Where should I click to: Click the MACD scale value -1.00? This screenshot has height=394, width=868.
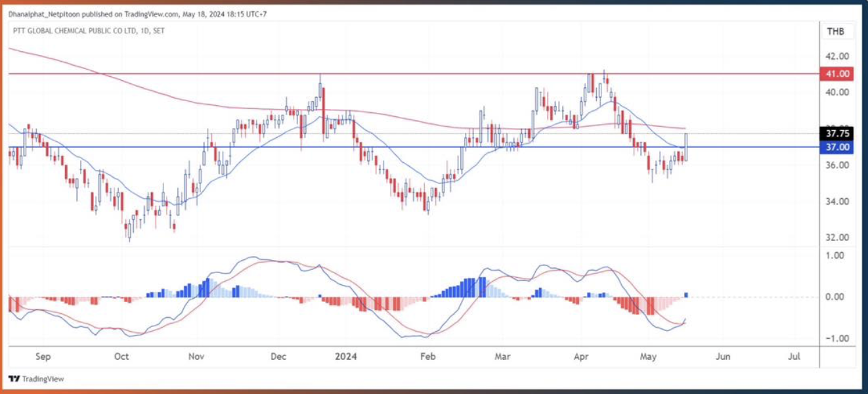click(x=836, y=338)
